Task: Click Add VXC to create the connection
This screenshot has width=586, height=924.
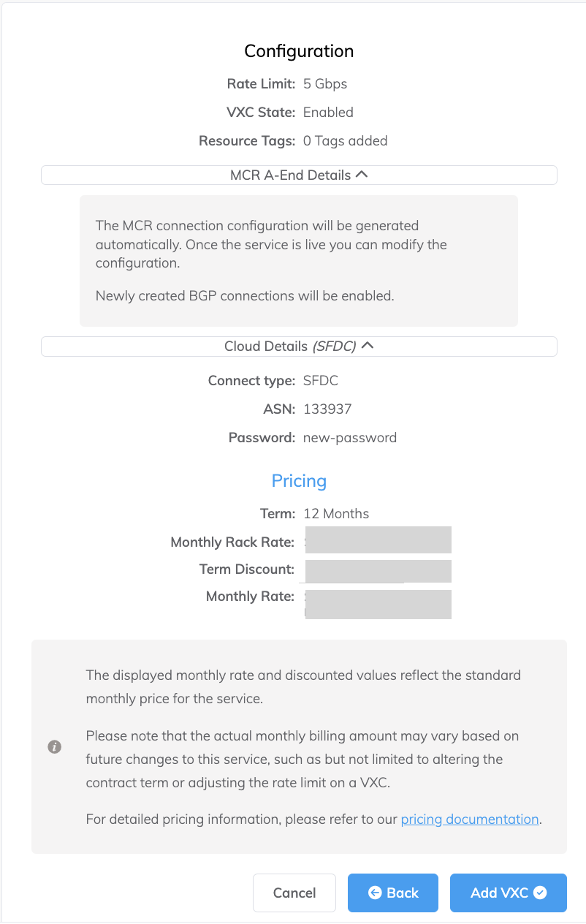Action: click(508, 893)
